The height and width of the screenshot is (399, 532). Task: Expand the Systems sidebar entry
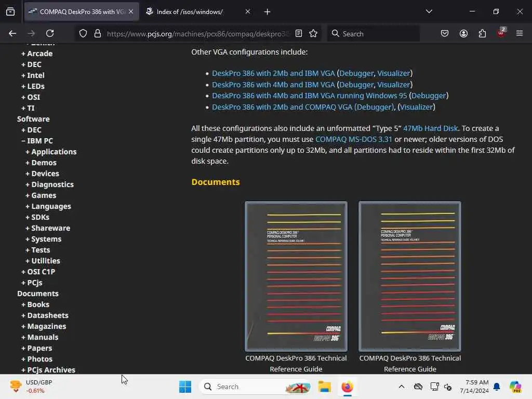pos(44,239)
